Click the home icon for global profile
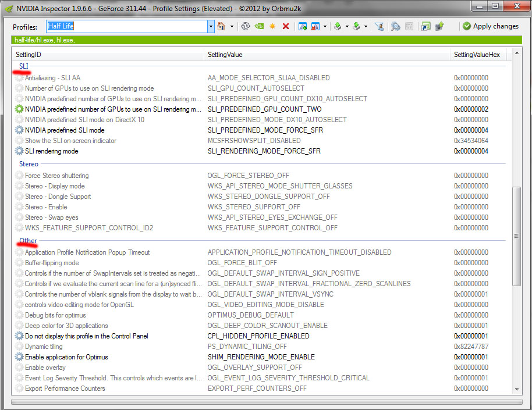532x410 pixels. pyautogui.click(x=221, y=26)
